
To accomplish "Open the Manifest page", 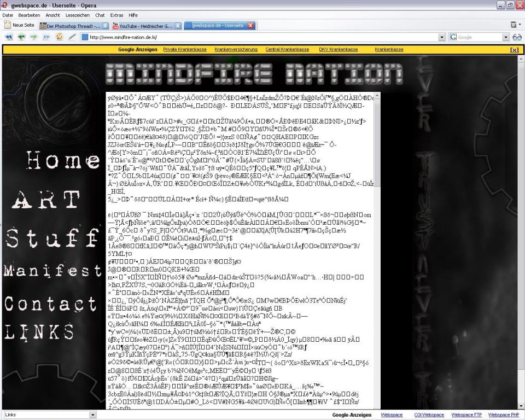I will tap(52, 271).
